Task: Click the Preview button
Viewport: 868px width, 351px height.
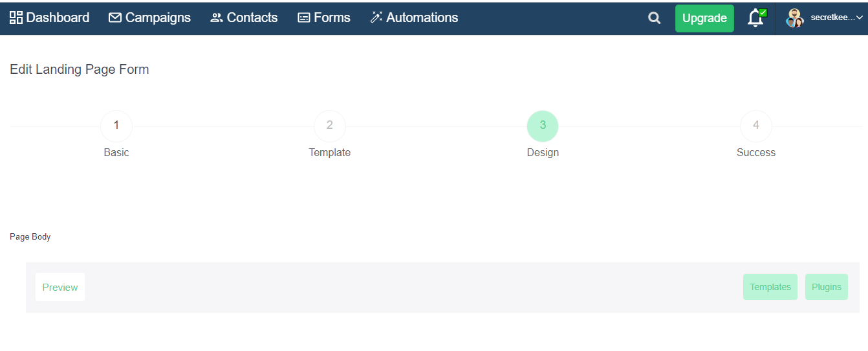Action: point(60,287)
